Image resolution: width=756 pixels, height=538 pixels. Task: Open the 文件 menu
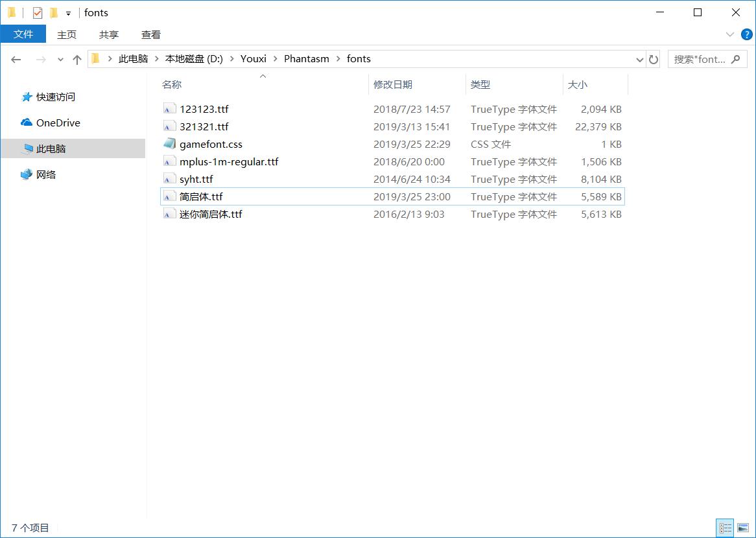click(23, 34)
